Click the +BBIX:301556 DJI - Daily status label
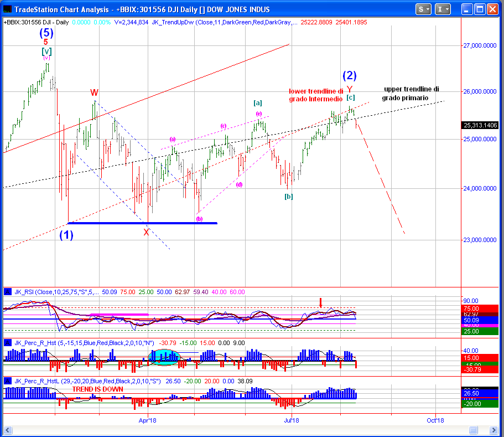The height and width of the screenshot is (437, 504). point(36,22)
